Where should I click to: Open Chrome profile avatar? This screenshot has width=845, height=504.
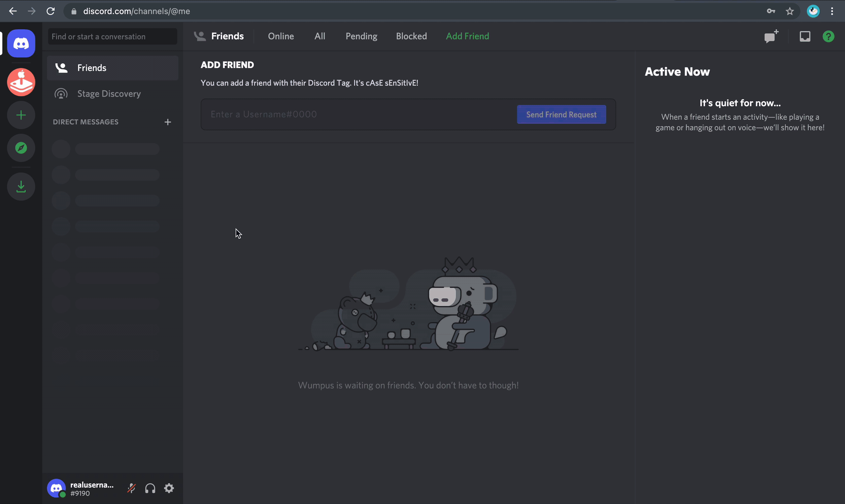coord(813,11)
